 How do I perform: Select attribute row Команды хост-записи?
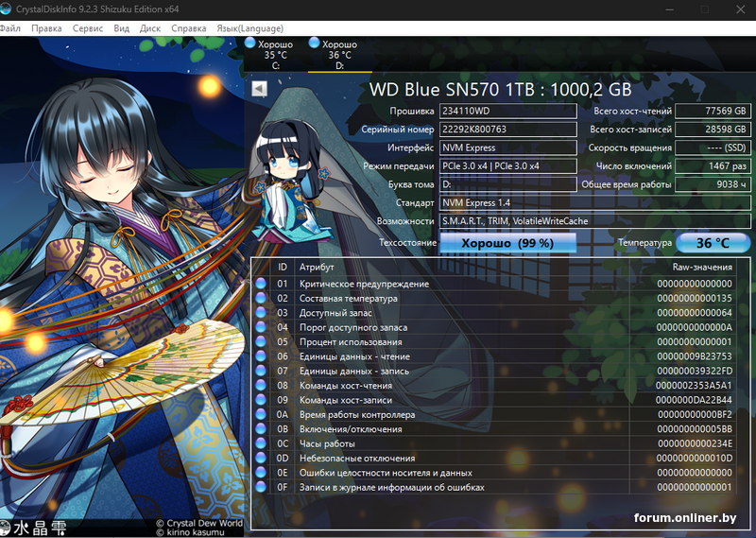[x=494, y=400]
